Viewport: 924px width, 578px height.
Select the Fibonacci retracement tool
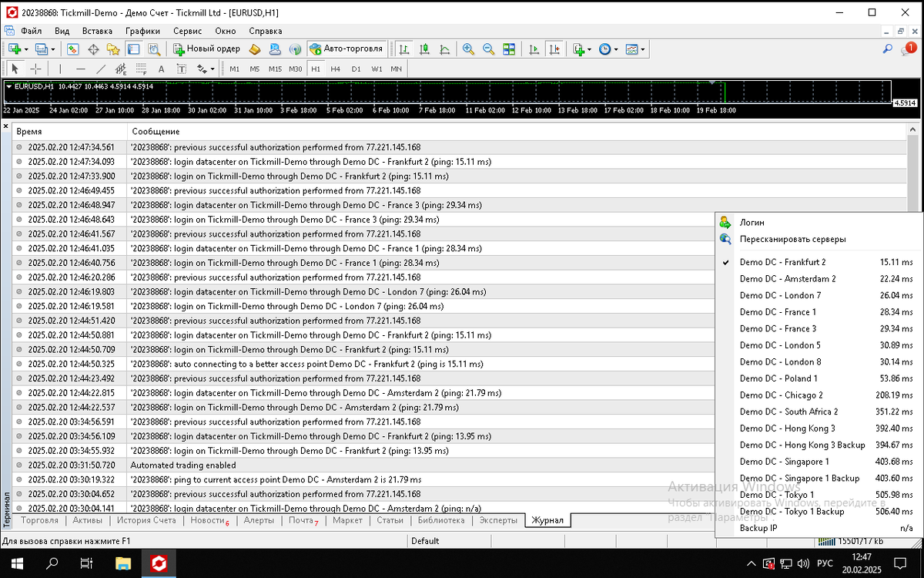141,69
